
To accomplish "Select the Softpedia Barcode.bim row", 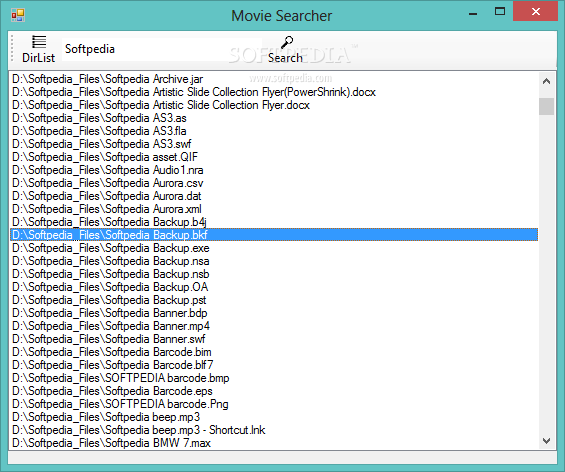I will tap(274, 352).
